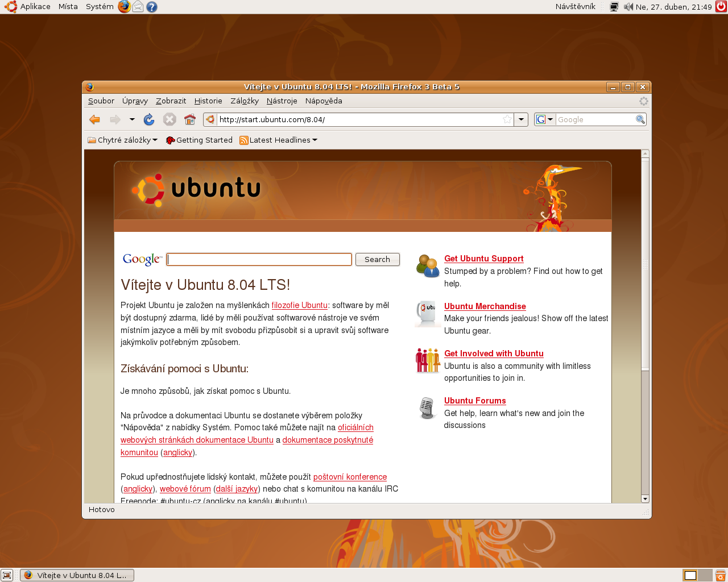
Task: Open the search engine selector dropdown
Action: 544,119
